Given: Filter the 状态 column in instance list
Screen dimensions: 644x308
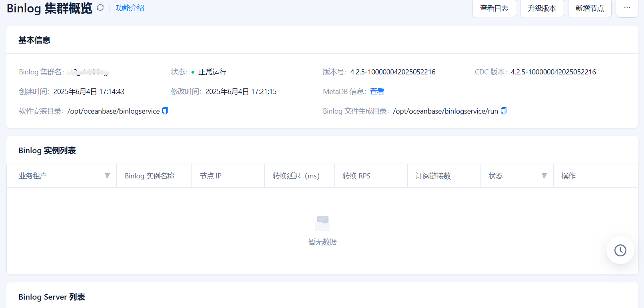Looking at the screenshot, I should (544, 176).
